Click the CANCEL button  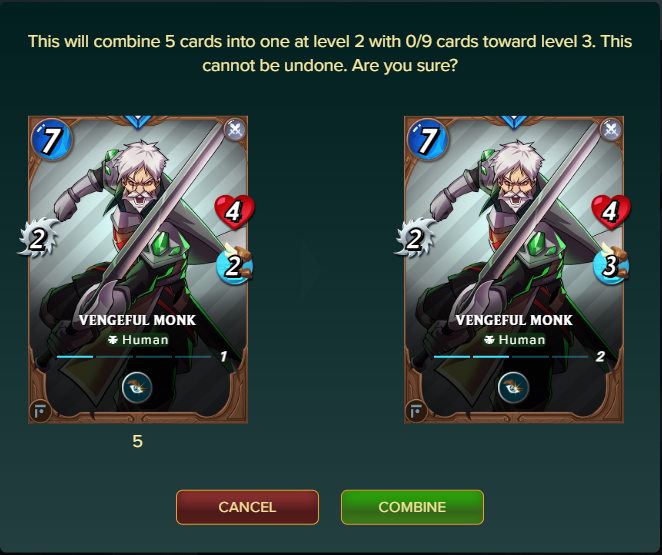(247, 507)
